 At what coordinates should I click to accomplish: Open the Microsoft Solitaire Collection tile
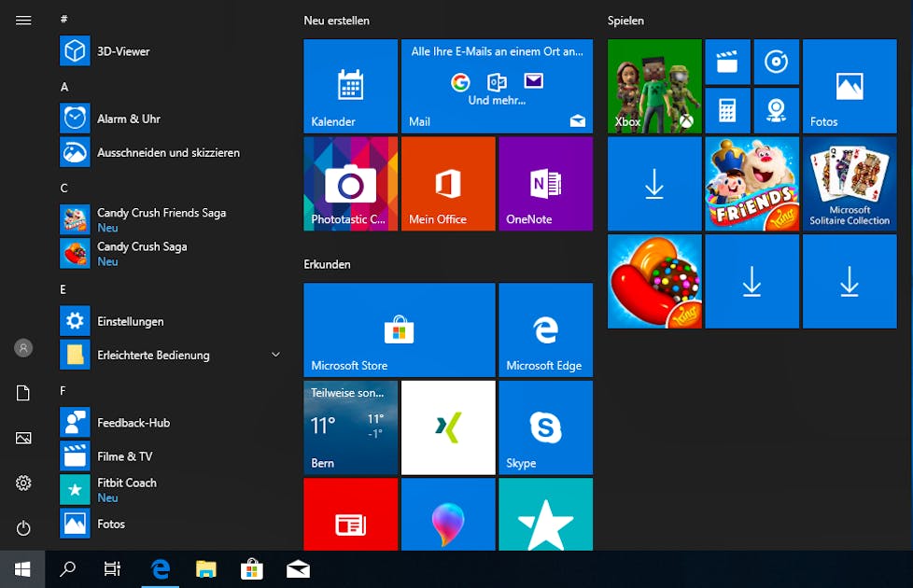click(850, 184)
